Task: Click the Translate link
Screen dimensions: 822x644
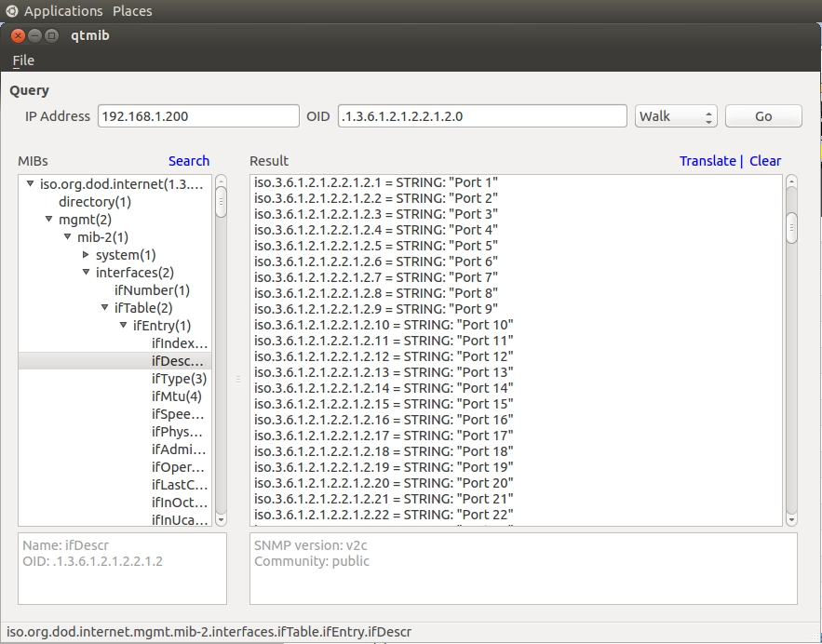Action: coord(707,161)
